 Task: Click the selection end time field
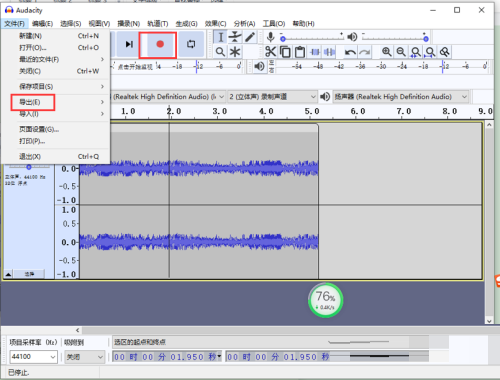278,357
